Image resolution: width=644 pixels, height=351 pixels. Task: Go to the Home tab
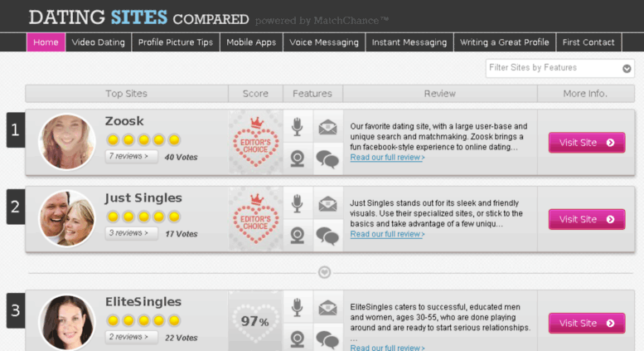(46, 42)
